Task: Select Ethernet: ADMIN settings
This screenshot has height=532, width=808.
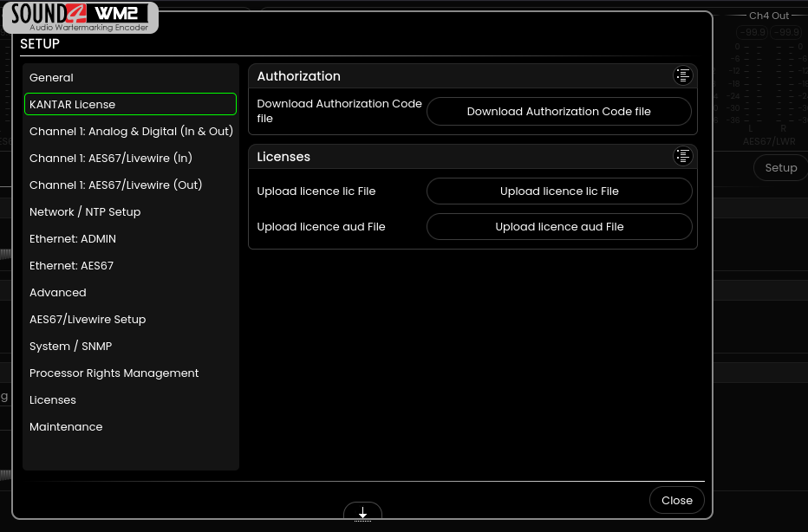Action: click(x=130, y=238)
